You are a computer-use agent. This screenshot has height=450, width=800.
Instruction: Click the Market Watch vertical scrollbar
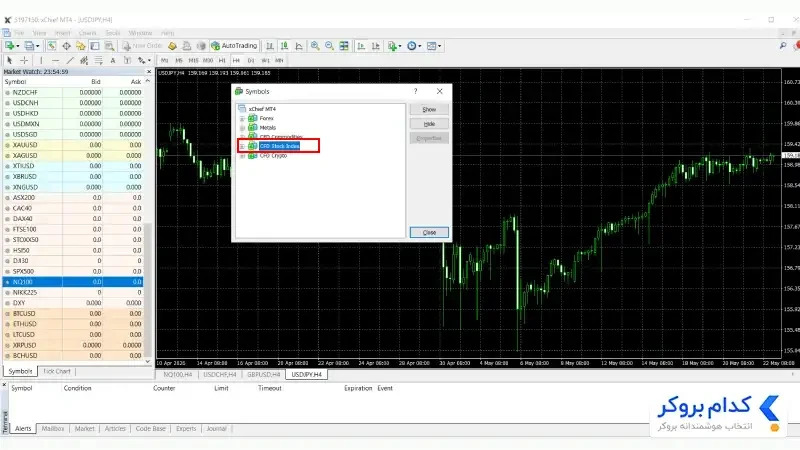pos(148,219)
